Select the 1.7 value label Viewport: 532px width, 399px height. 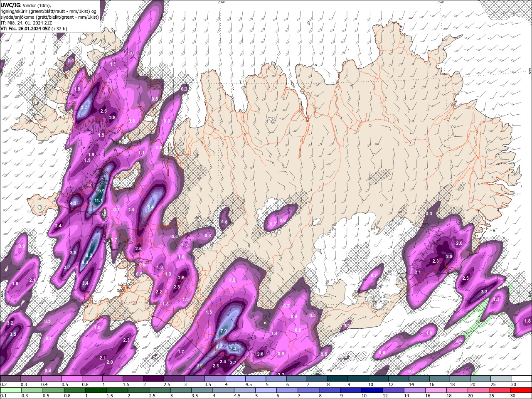coord(181,352)
